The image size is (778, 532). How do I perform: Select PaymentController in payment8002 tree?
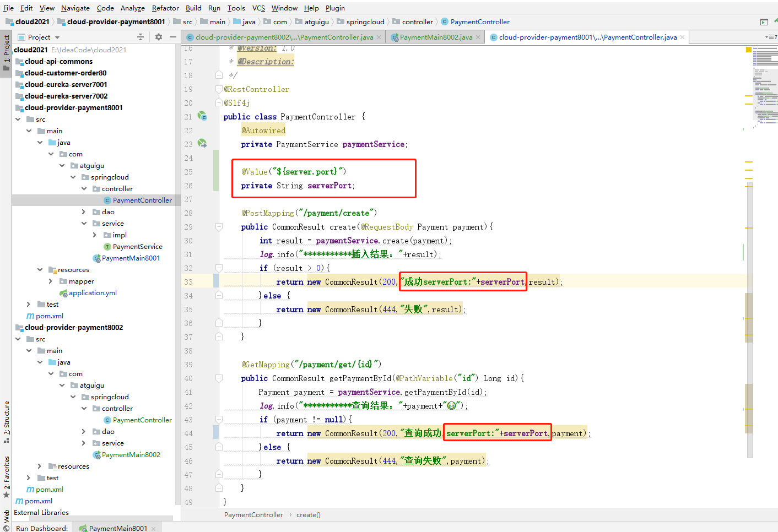click(x=142, y=420)
